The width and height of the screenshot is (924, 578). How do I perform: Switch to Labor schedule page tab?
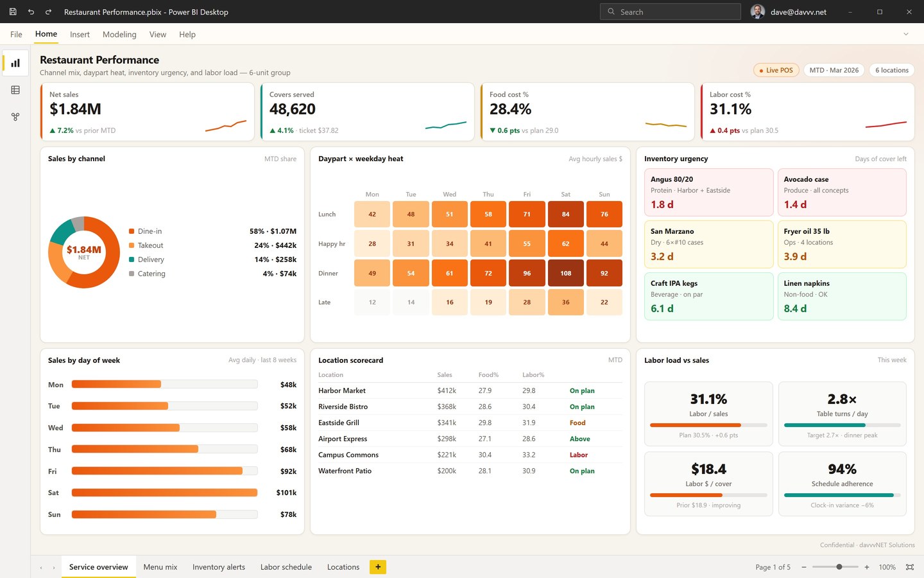pos(286,567)
